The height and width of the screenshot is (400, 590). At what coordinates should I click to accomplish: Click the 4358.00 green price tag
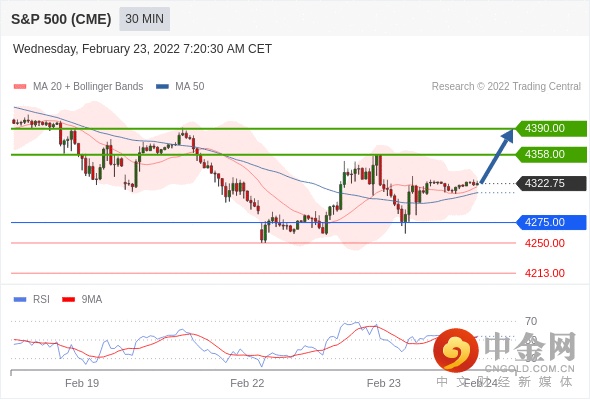(551, 154)
